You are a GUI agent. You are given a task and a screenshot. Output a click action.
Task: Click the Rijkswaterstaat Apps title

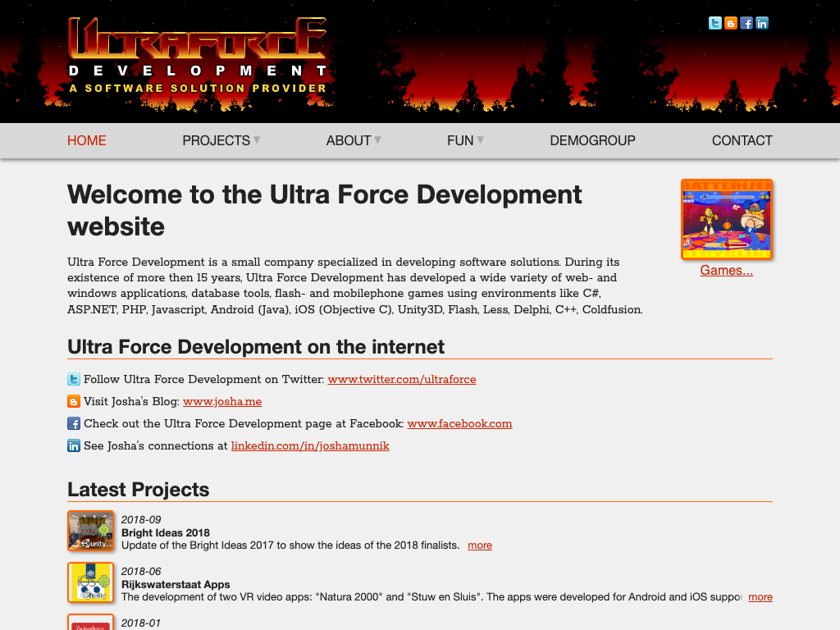click(176, 584)
